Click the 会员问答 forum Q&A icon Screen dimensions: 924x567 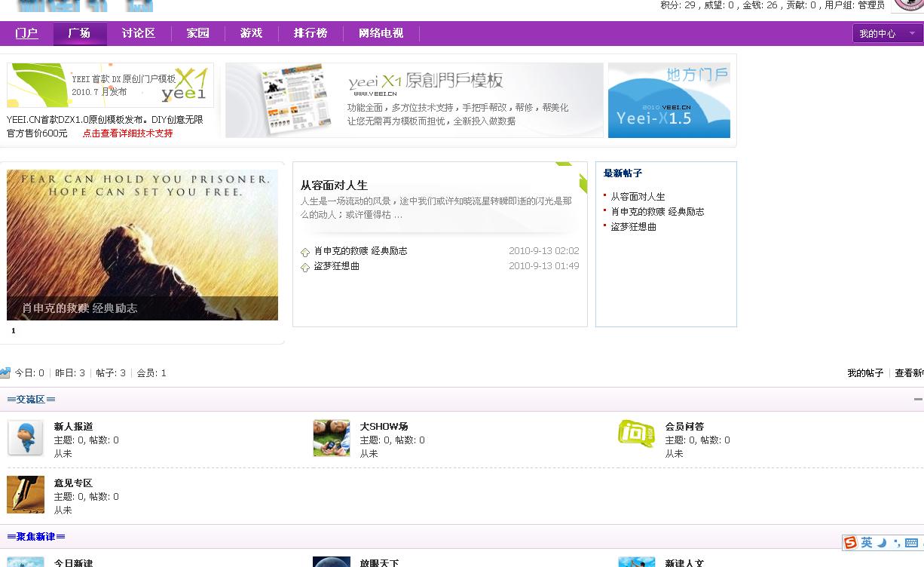pyautogui.click(x=637, y=434)
